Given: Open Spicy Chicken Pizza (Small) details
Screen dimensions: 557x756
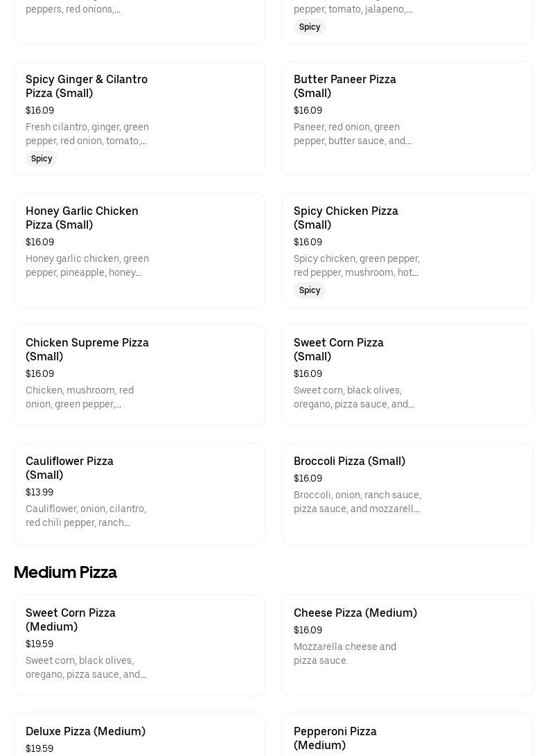Looking at the screenshot, I should click(346, 218).
